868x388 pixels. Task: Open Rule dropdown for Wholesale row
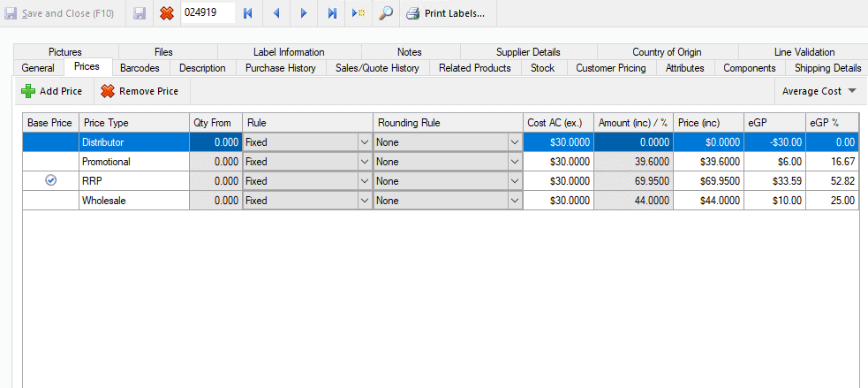365,201
